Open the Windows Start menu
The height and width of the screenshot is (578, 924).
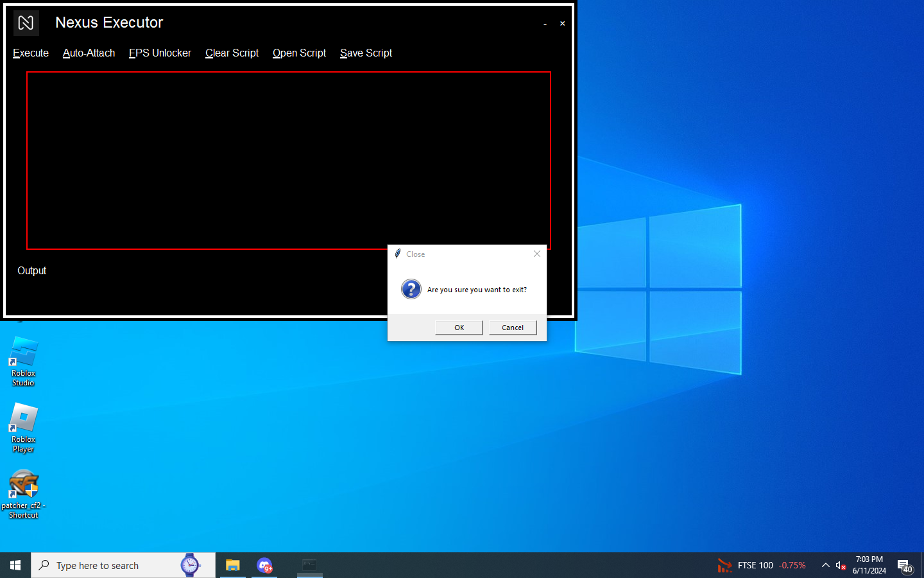click(15, 565)
